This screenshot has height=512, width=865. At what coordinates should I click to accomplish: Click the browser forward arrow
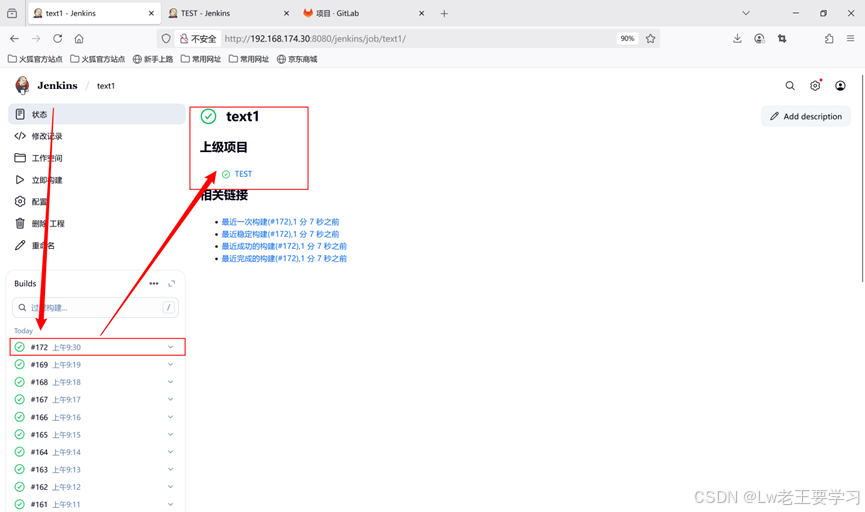point(36,39)
